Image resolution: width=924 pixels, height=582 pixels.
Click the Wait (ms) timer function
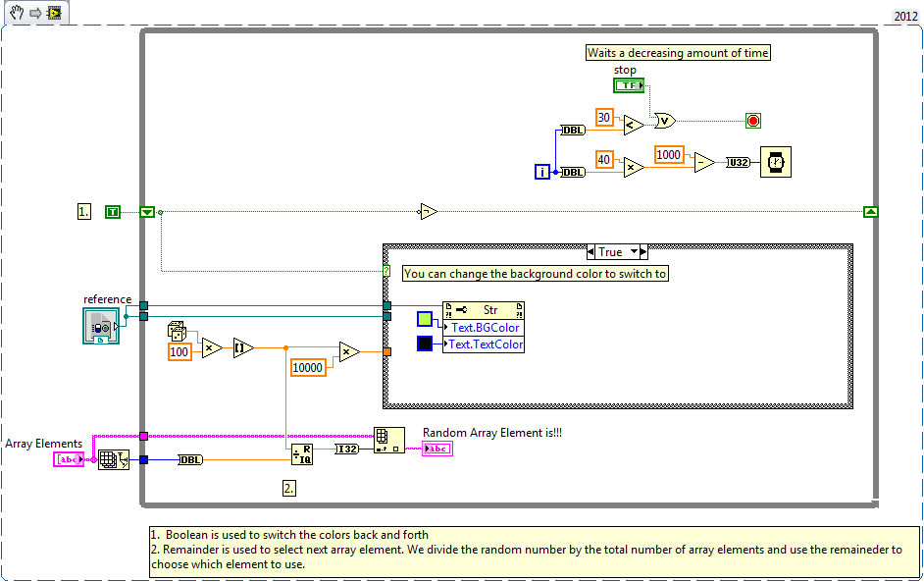[x=776, y=162]
